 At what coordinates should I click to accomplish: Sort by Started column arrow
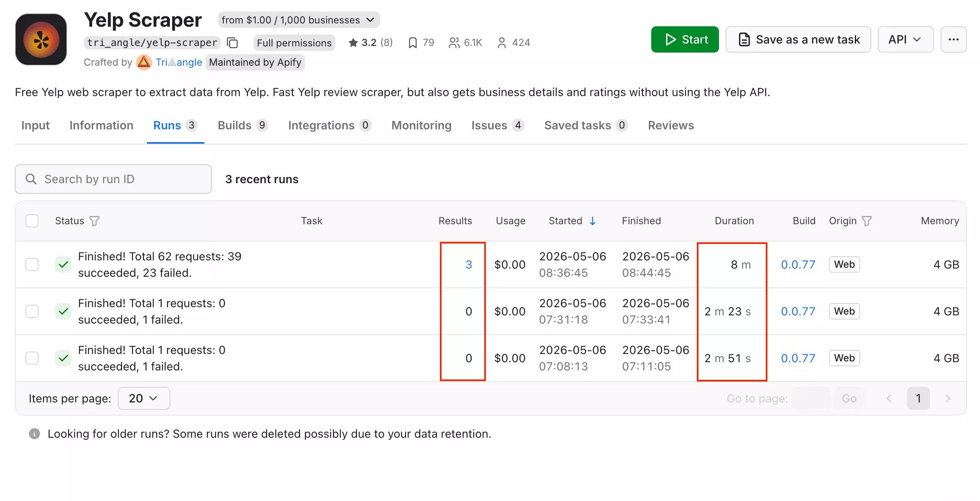pos(593,221)
